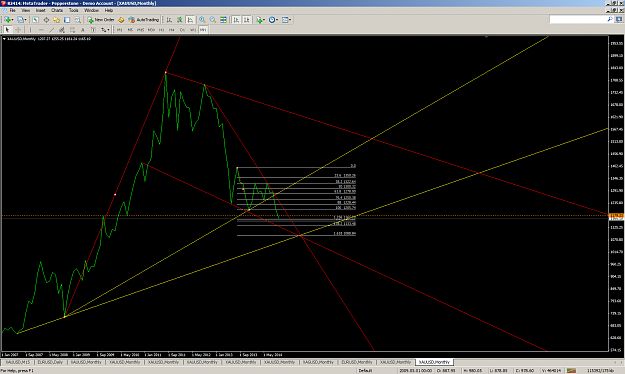
Task: Show the Data Window crosshair icon
Action: pos(46,20)
